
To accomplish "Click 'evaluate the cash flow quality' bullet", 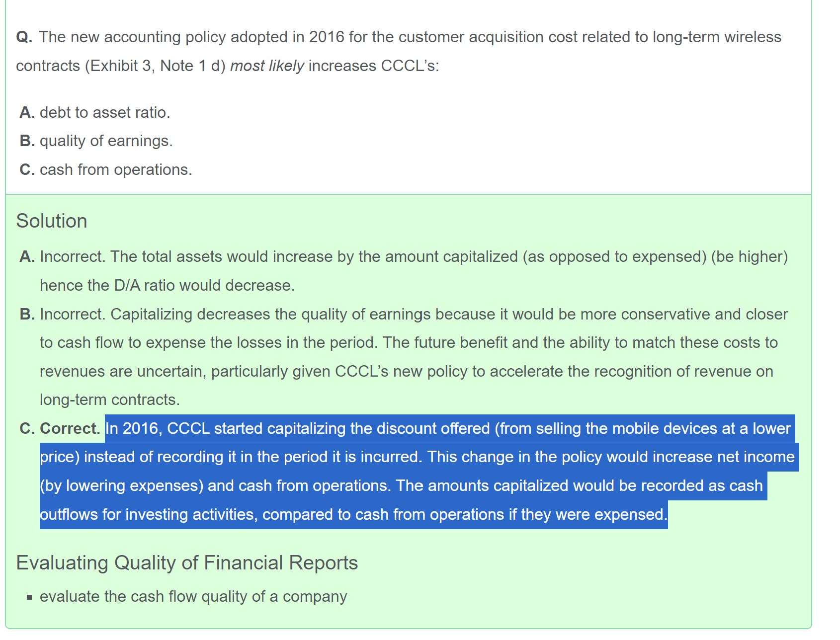I will click(193, 596).
